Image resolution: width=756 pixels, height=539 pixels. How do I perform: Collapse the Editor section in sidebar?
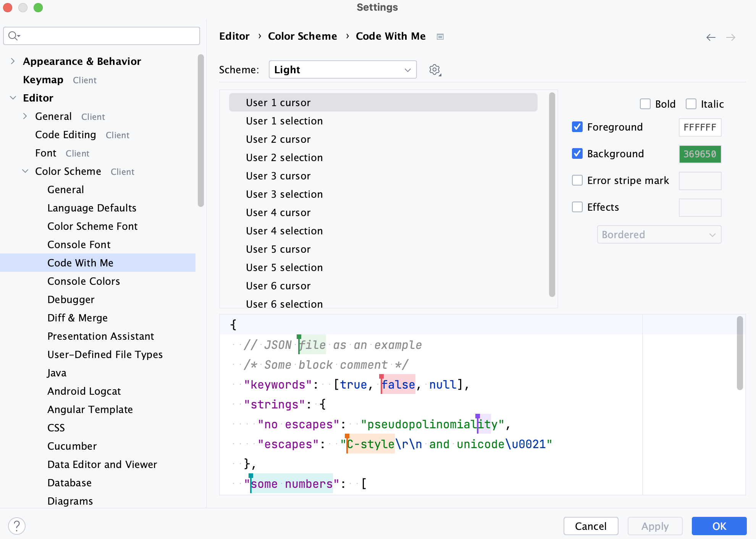click(x=13, y=98)
